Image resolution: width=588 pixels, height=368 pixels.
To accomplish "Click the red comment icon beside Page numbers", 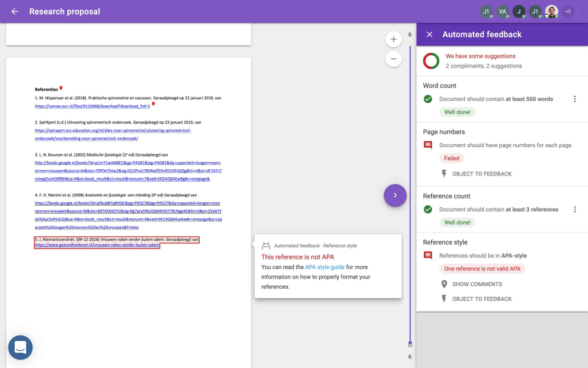I will coord(427,146).
